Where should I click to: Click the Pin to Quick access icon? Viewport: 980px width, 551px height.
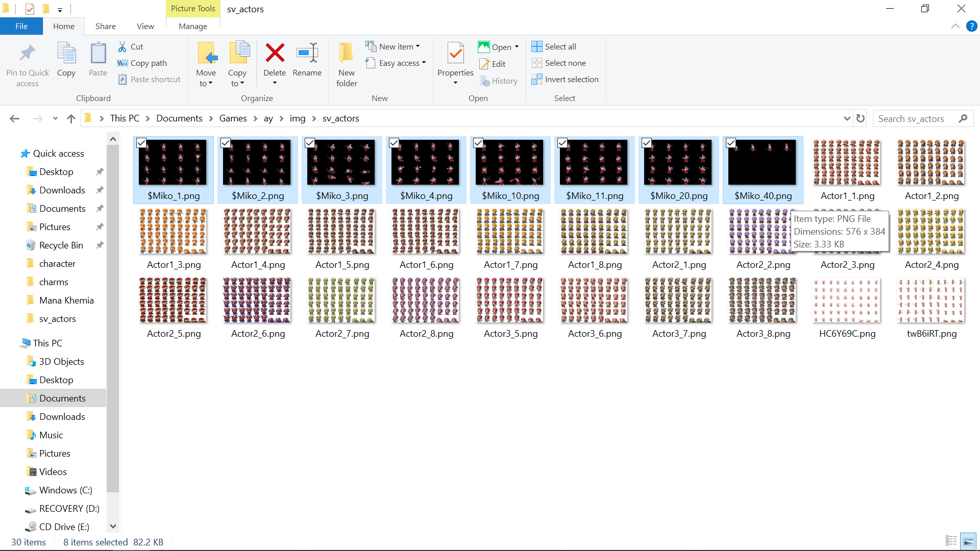(x=28, y=53)
